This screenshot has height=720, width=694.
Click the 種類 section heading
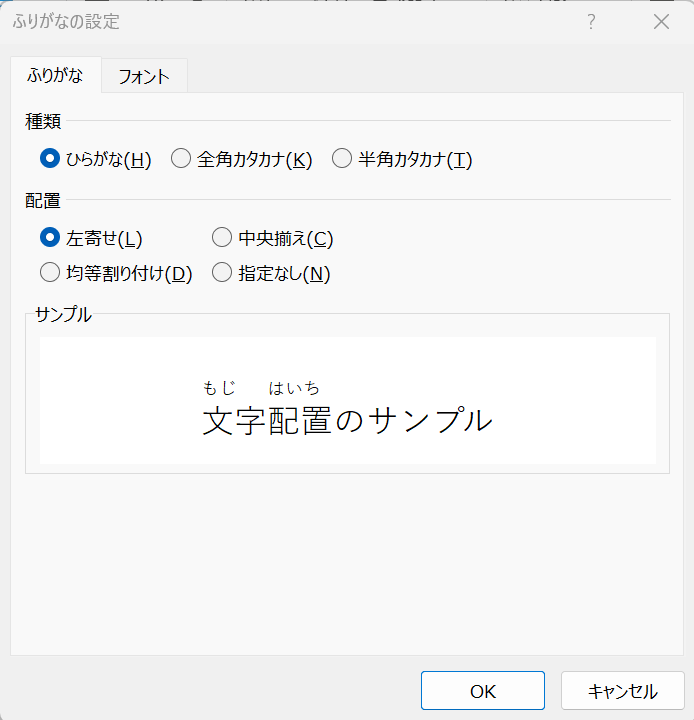tap(43, 121)
